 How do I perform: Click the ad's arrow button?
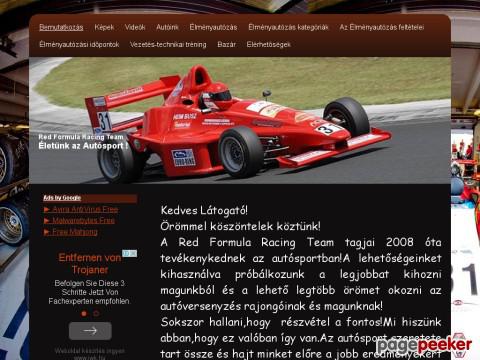(90, 331)
